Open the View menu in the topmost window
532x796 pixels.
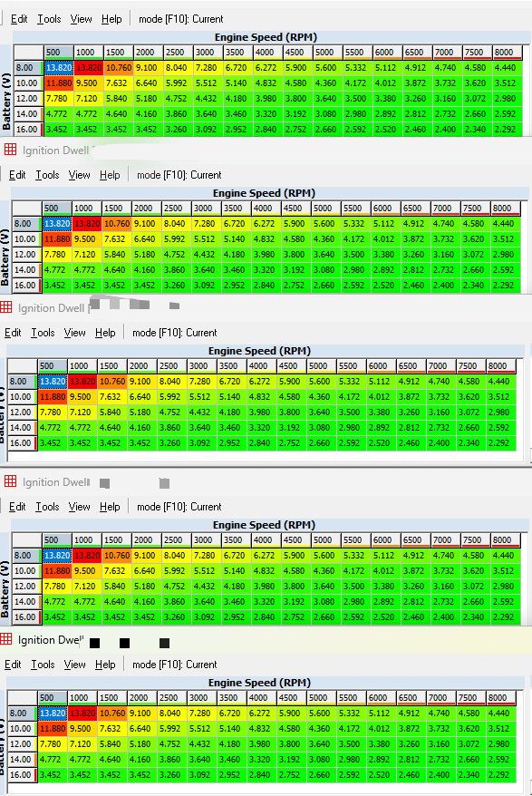click(82, 19)
